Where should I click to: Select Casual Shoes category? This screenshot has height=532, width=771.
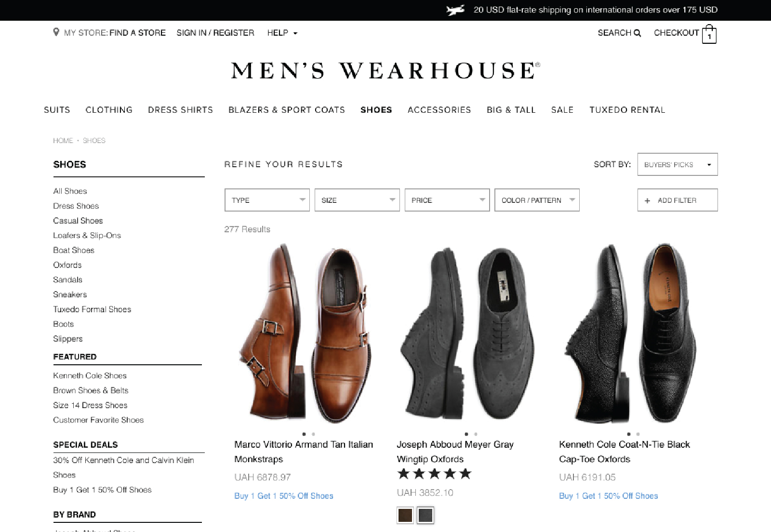click(78, 221)
